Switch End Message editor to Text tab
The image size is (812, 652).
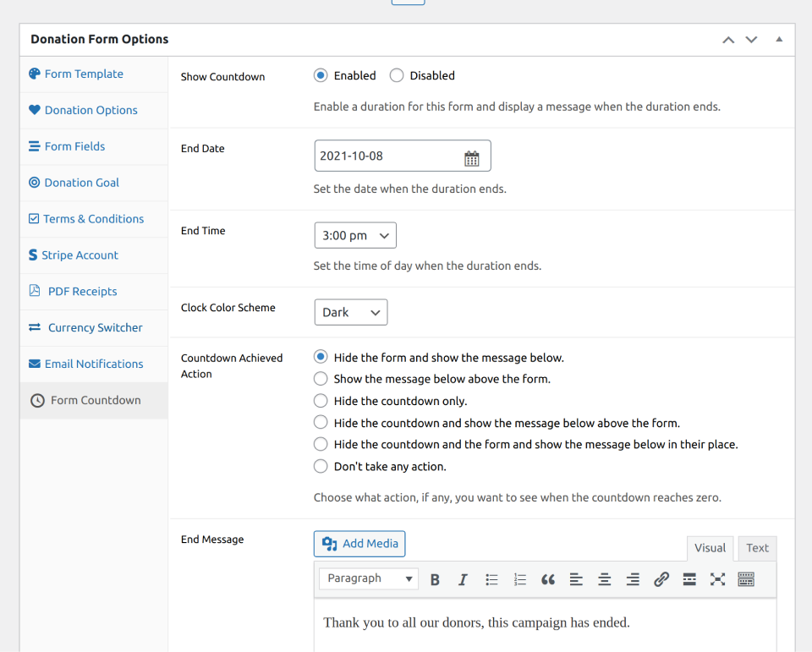coord(757,549)
